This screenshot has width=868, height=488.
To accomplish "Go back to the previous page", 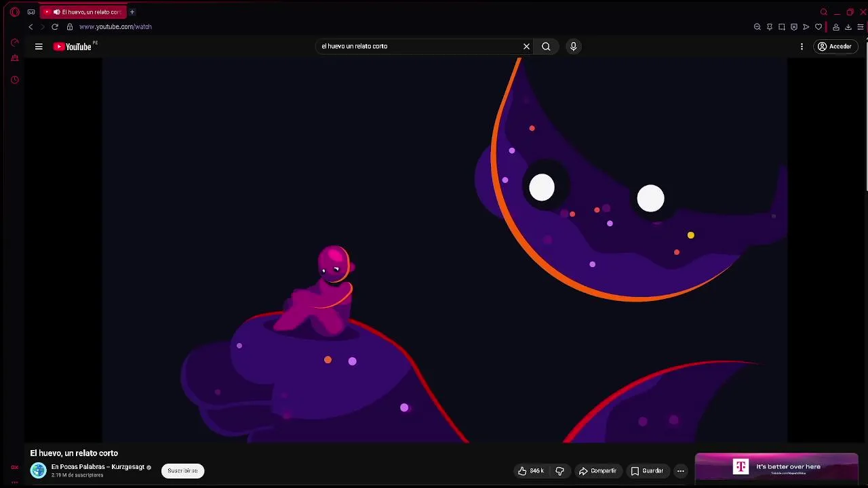I will click(x=31, y=27).
